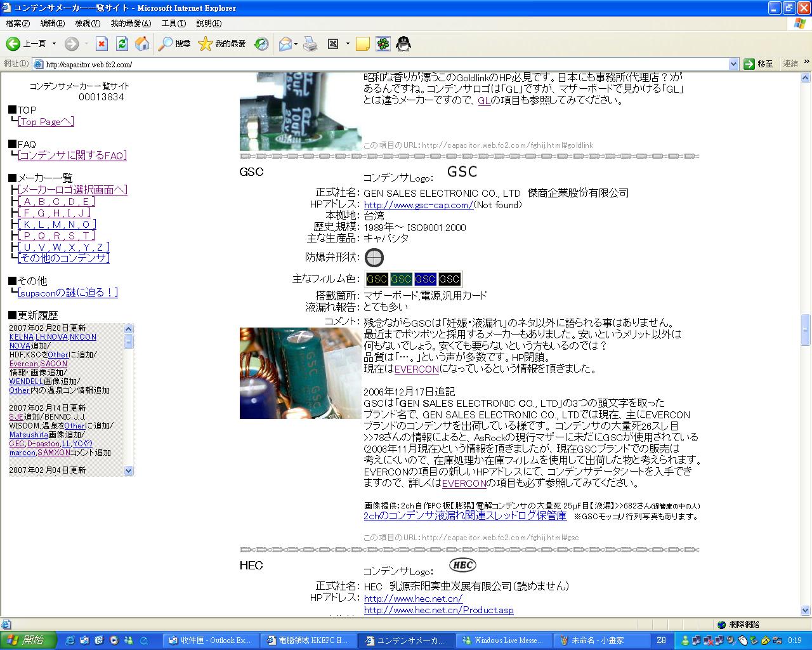
Task: Switch to the 電腦領域 HKEPC taskbar window
Action: [x=308, y=640]
